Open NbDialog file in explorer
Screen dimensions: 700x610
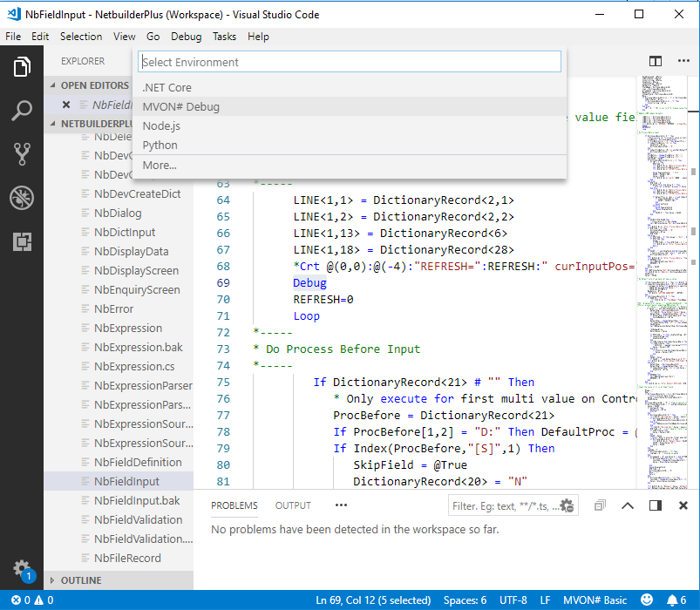119,213
